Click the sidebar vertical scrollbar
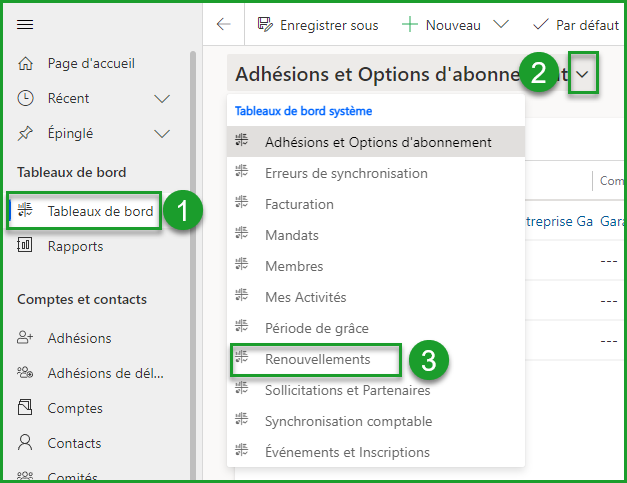The image size is (627, 483). (x=192, y=250)
